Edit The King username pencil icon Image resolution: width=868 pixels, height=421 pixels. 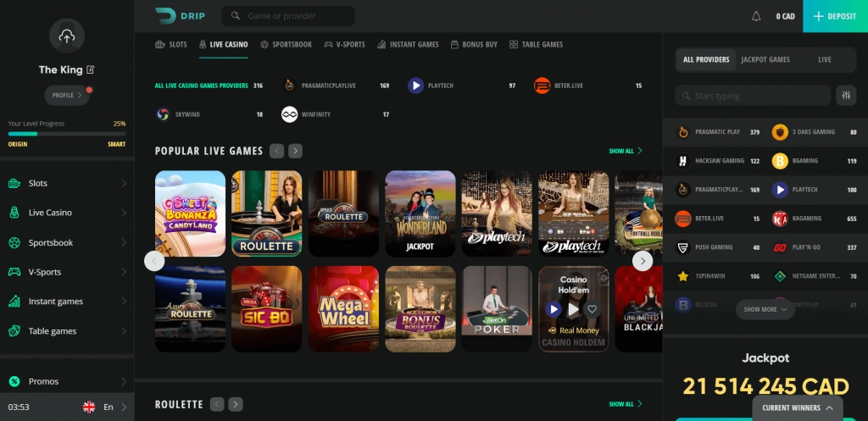(x=91, y=69)
